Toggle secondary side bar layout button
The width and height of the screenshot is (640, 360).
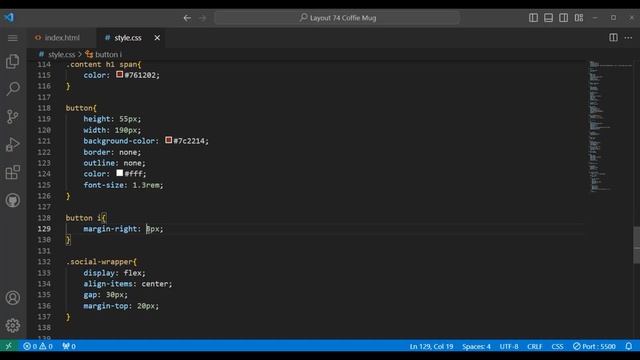point(563,18)
